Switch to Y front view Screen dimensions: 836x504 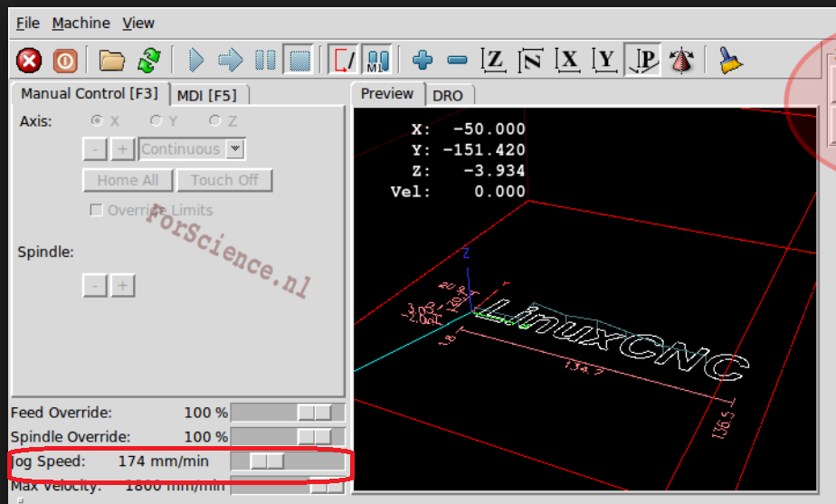(604, 60)
